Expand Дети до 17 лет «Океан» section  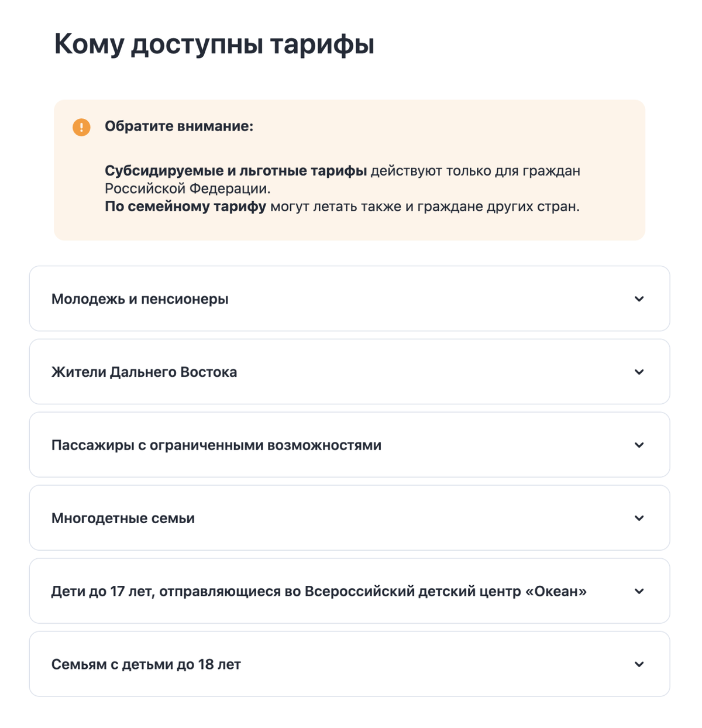point(349,591)
